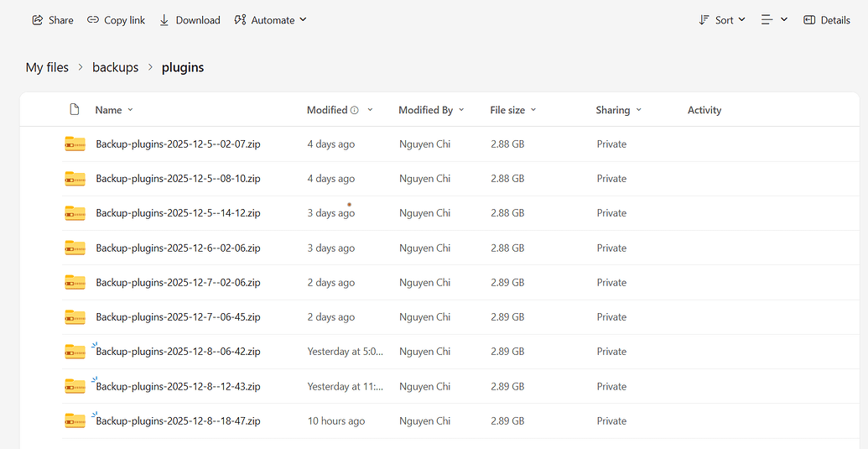This screenshot has width=868, height=449.
Task: Open file Backup-plugins-2025-12-6--02-06.zip
Action: 179,248
